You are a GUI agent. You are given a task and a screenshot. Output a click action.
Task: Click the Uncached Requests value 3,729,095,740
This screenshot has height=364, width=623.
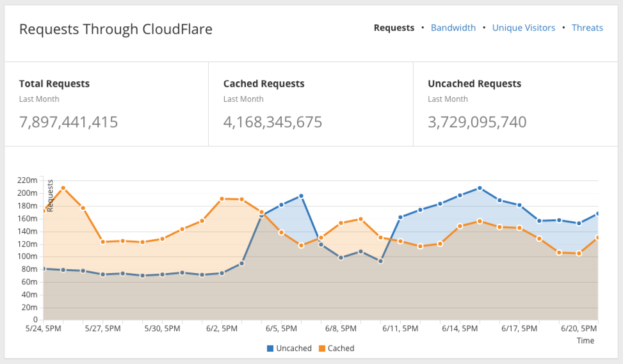tap(477, 122)
